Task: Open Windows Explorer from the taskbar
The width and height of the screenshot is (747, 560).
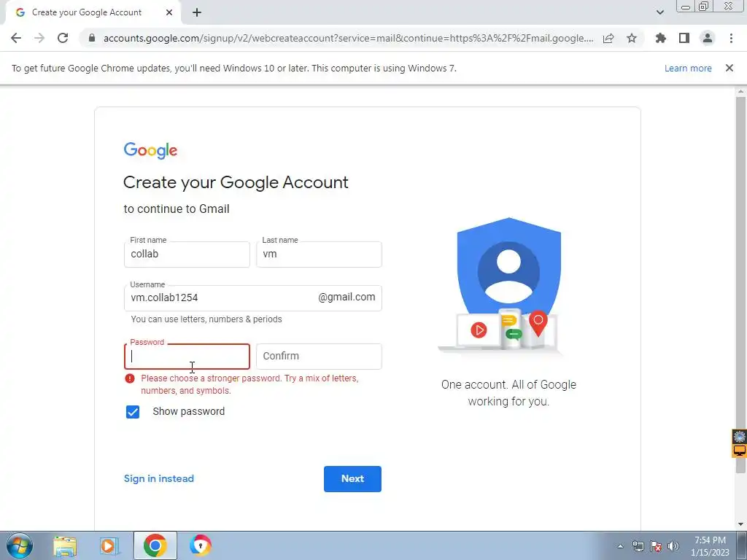Action: (65, 545)
